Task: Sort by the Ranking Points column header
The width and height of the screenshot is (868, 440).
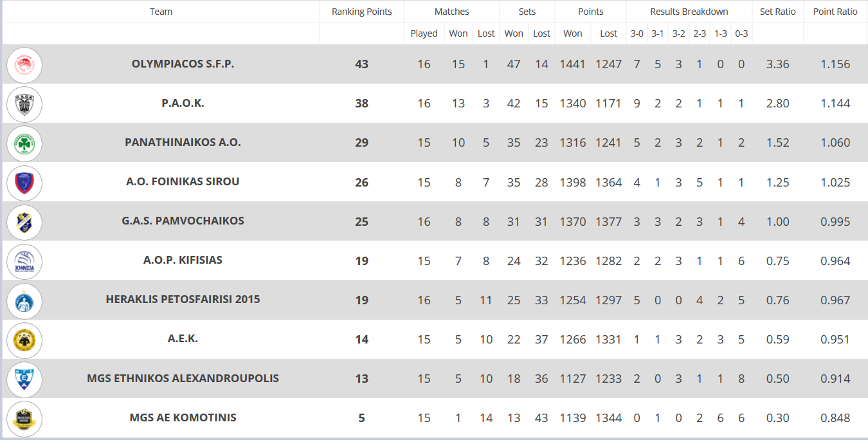Action: click(362, 12)
